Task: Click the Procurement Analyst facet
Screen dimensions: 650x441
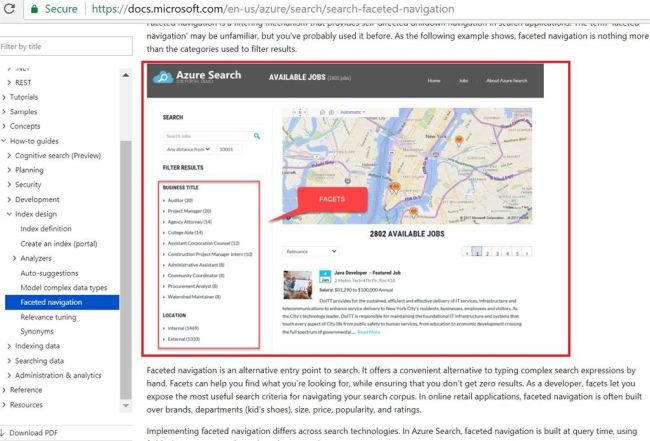Action: (x=192, y=286)
